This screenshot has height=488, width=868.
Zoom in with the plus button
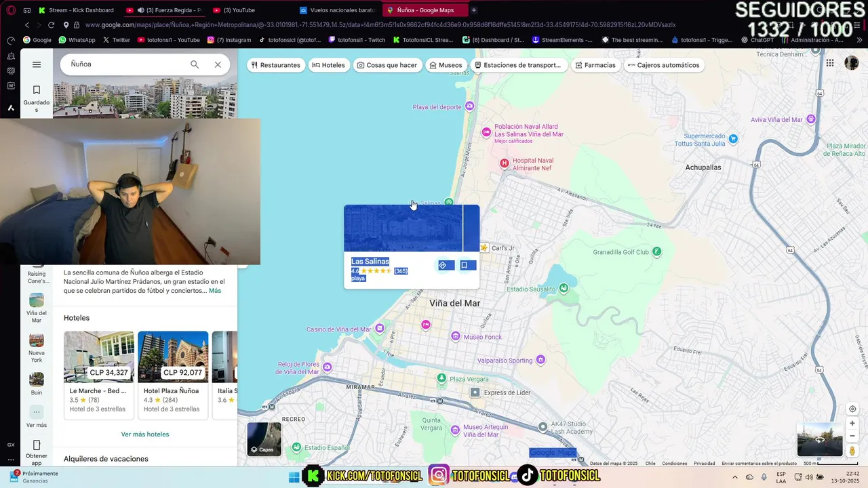[x=852, y=424]
